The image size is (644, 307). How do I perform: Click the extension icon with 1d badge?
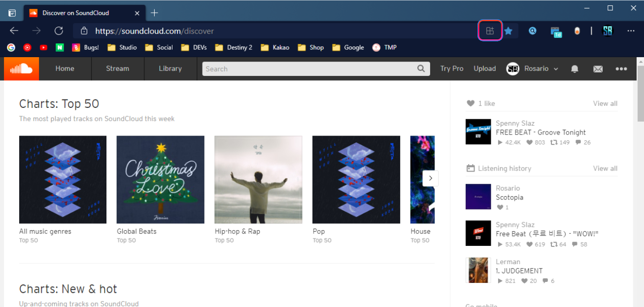tap(556, 31)
